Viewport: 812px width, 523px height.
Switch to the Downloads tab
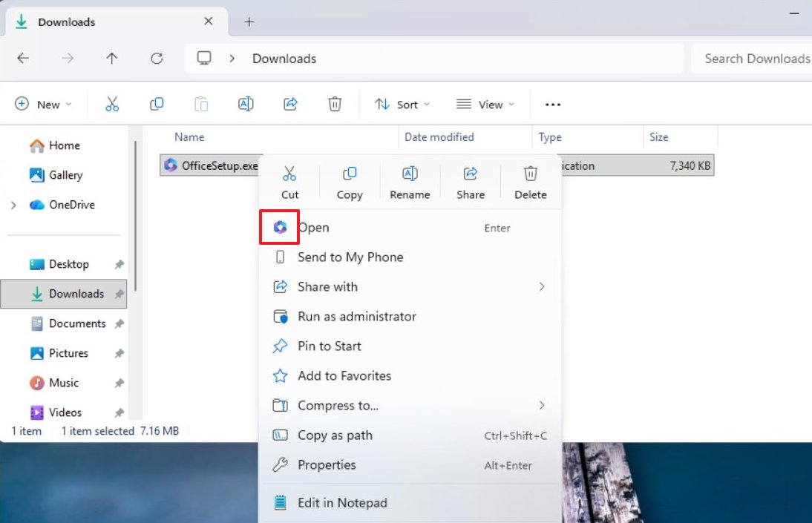coord(67,22)
